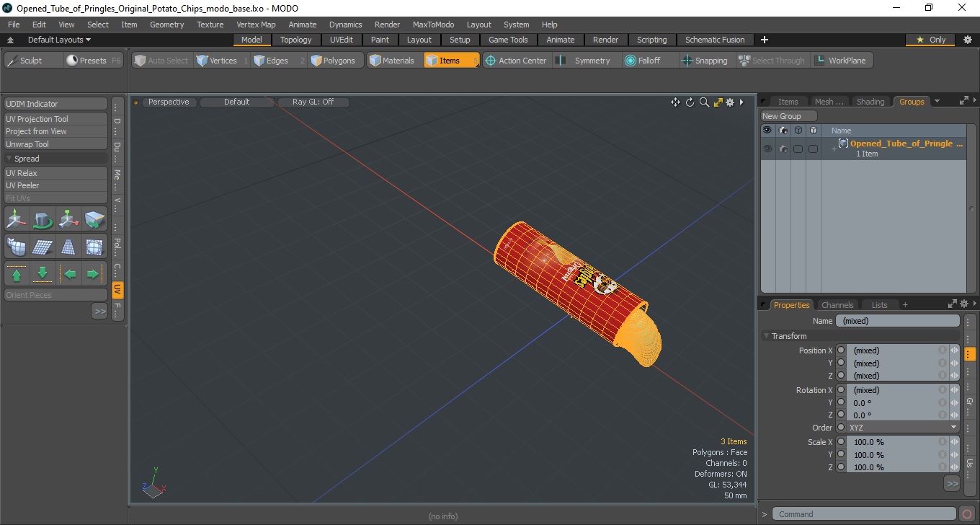This screenshot has width=980, height=525.
Task: Toggle visibility eye for Opened_Tube_of_Pringle group
Action: click(x=767, y=149)
